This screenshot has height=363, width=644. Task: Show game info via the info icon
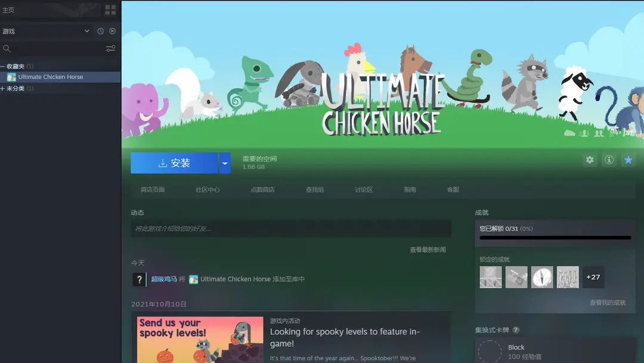[x=609, y=160]
